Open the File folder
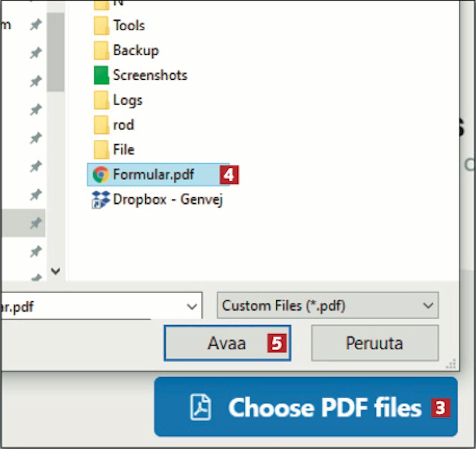This screenshot has width=476, height=449. point(123,150)
